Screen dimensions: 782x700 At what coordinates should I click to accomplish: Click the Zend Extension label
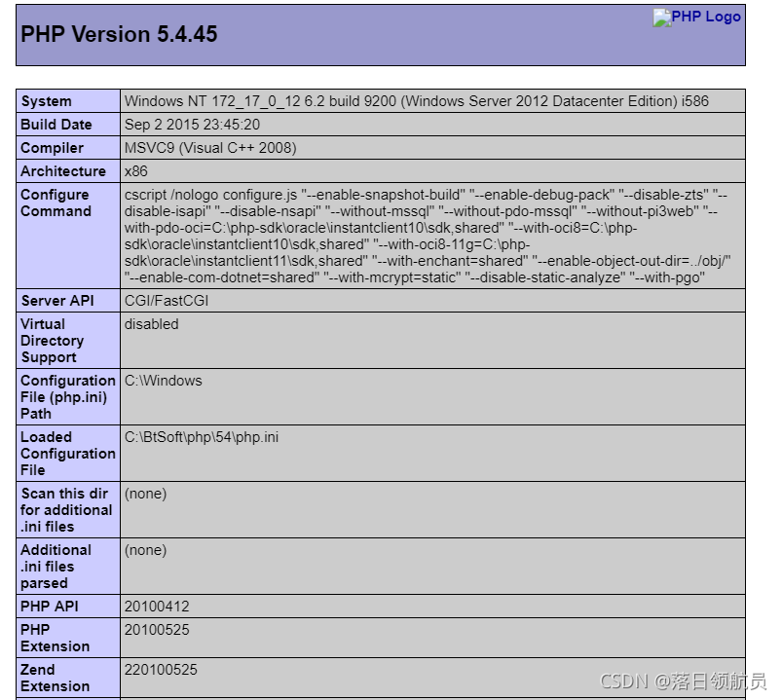[x=55, y=678]
